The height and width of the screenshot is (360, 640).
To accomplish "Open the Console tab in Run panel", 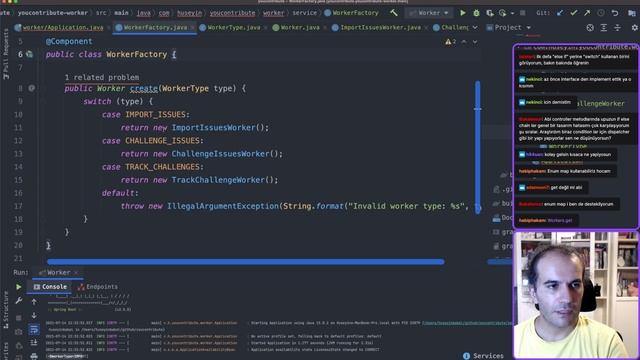I will [50, 287].
